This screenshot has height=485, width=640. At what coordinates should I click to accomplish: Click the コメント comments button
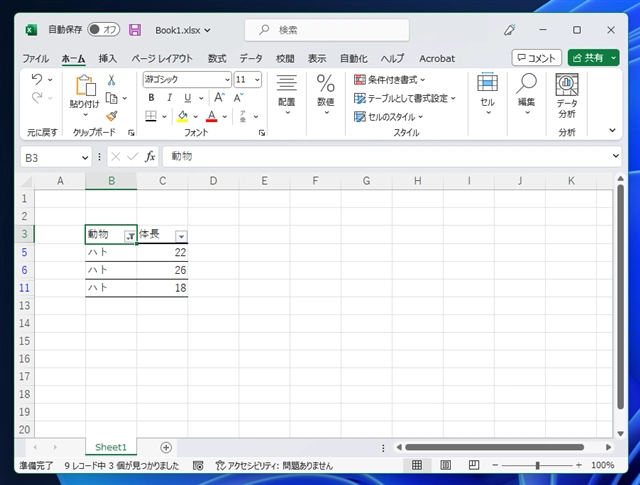[x=536, y=58]
